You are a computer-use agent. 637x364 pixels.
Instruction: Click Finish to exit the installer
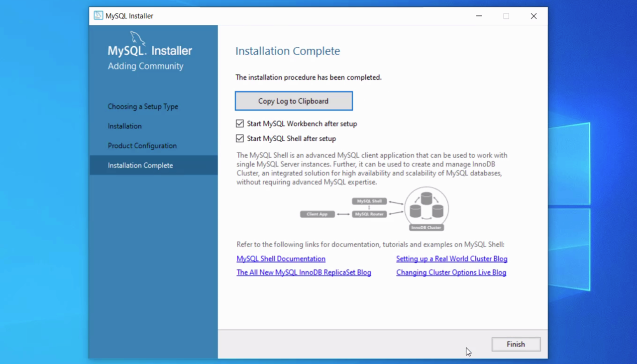[x=516, y=344]
